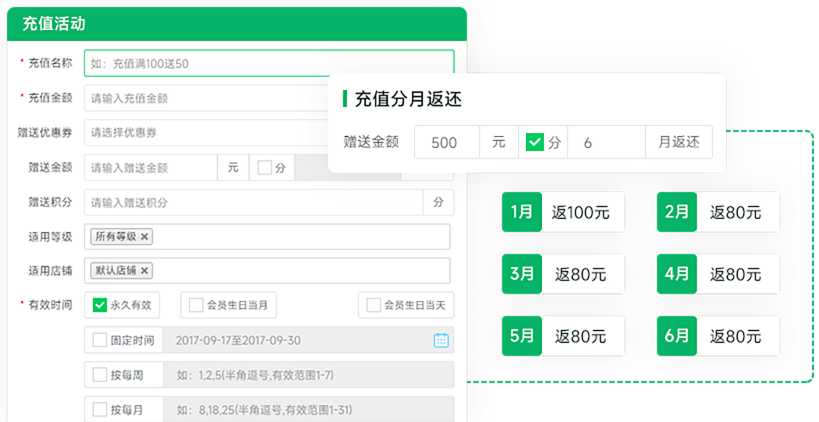Enable 会员生日当月 option
819x422 pixels.
[193, 305]
